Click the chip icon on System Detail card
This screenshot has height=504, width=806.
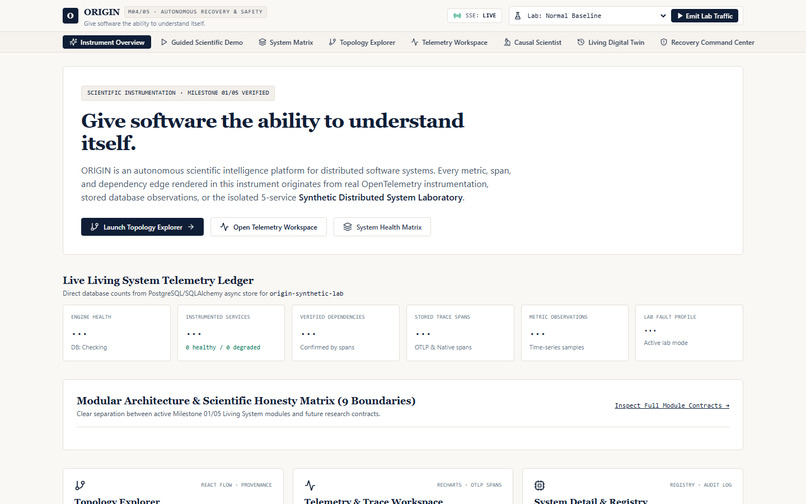[539, 485]
